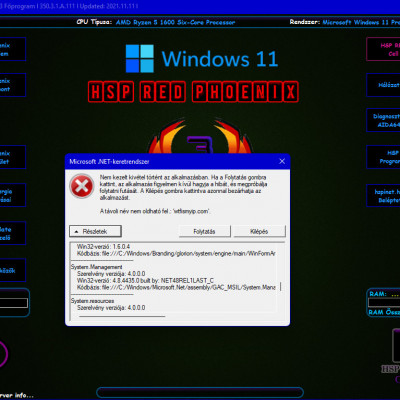Click the 'Rendszer:' label
This screenshot has width=400, height=400.
click(305, 22)
